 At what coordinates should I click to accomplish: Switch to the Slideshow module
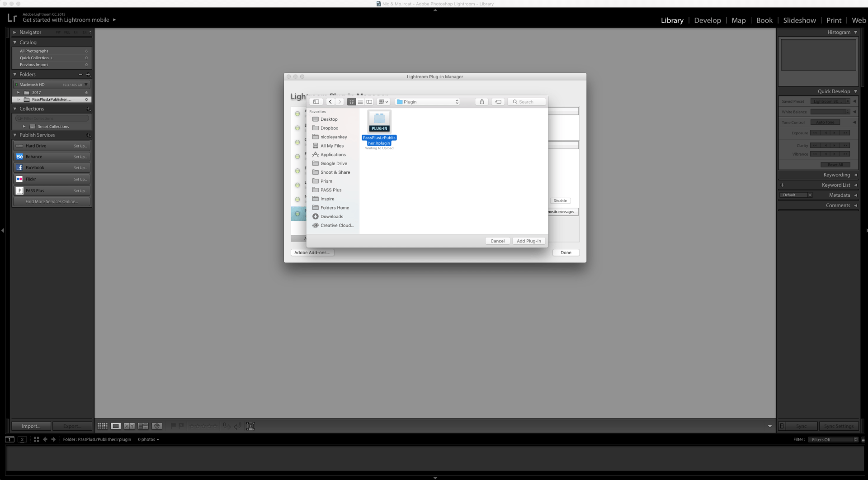point(799,20)
